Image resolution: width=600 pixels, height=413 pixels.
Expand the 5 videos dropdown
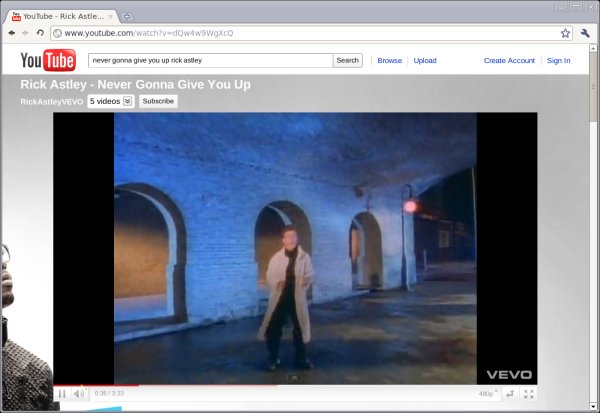pyautogui.click(x=111, y=101)
